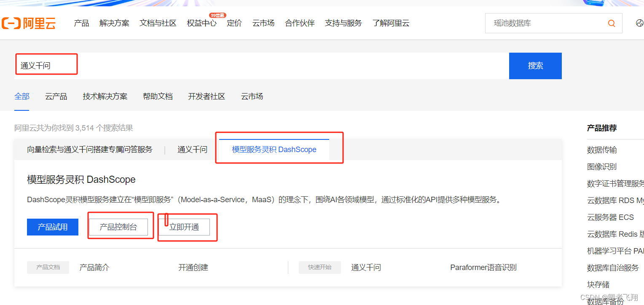Screen dimensions: 644x305
Task: Click the 产品试用 button
Action: coord(53,227)
